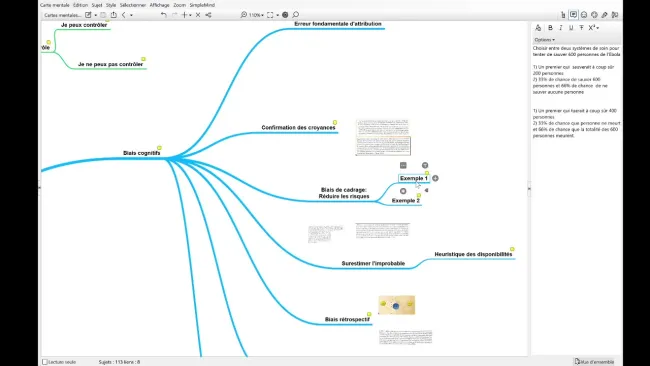Click the fit-to-screen frame icon
Image resolution: width=650 pixels, height=366 pixels.
point(270,15)
